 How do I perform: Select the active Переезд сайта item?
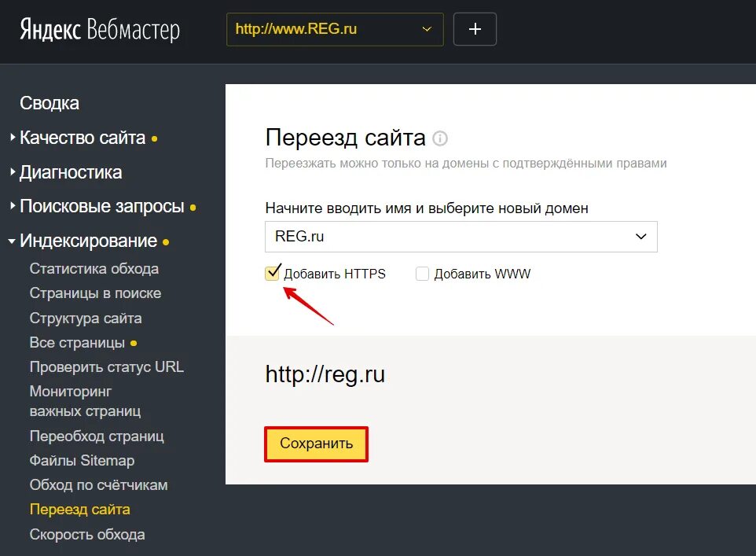click(80, 510)
